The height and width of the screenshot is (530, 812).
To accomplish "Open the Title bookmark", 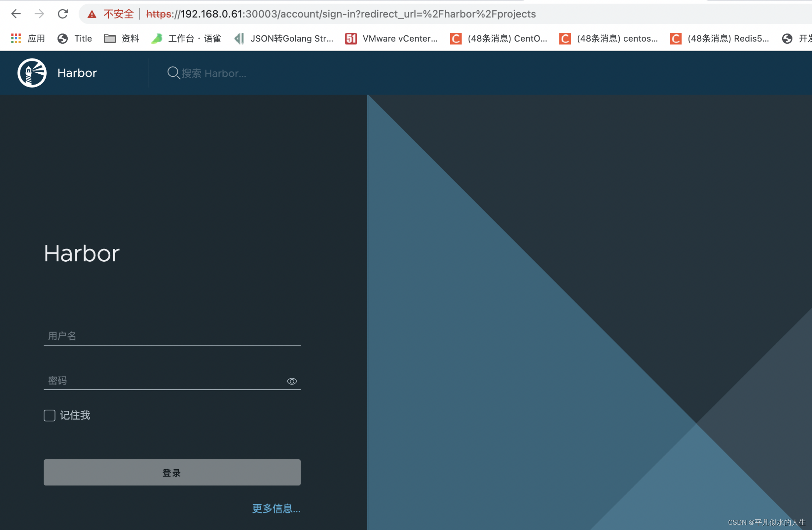I will (x=75, y=38).
